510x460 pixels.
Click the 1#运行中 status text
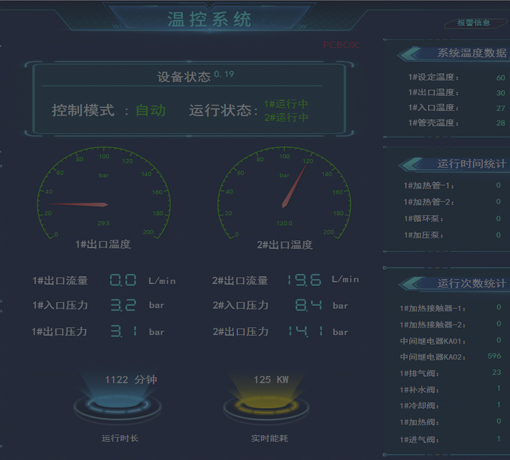(286, 104)
